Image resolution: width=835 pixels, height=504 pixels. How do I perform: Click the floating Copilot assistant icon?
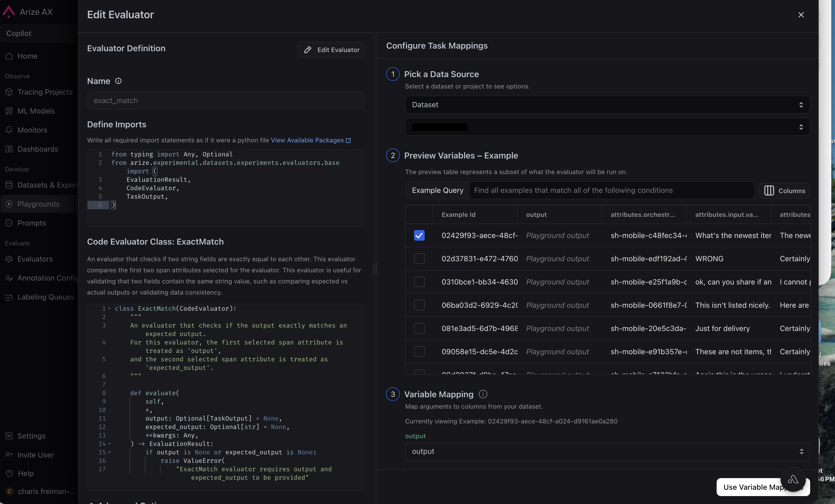point(793,479)
